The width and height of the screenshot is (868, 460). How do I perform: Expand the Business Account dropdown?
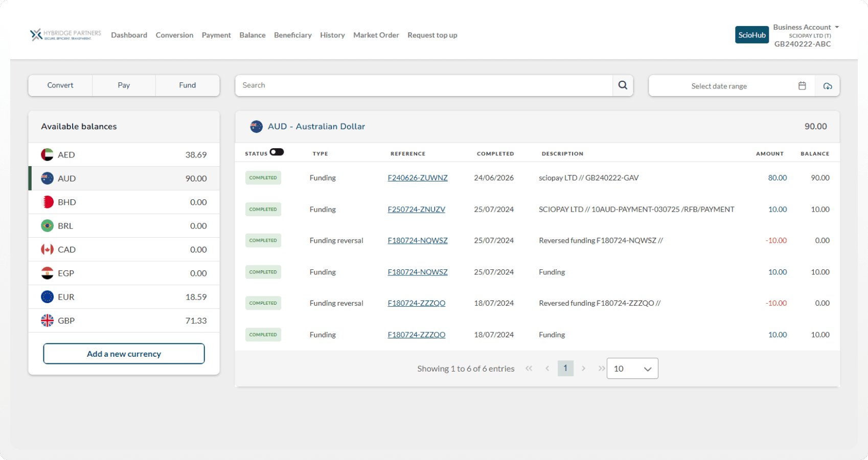tap(806, 27)
